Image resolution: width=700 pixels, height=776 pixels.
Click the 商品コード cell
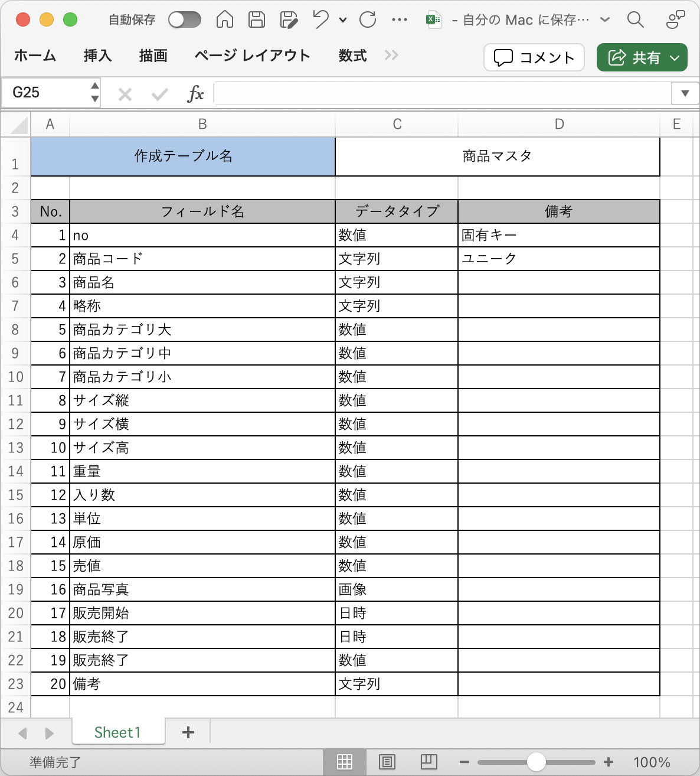[202, 259]
